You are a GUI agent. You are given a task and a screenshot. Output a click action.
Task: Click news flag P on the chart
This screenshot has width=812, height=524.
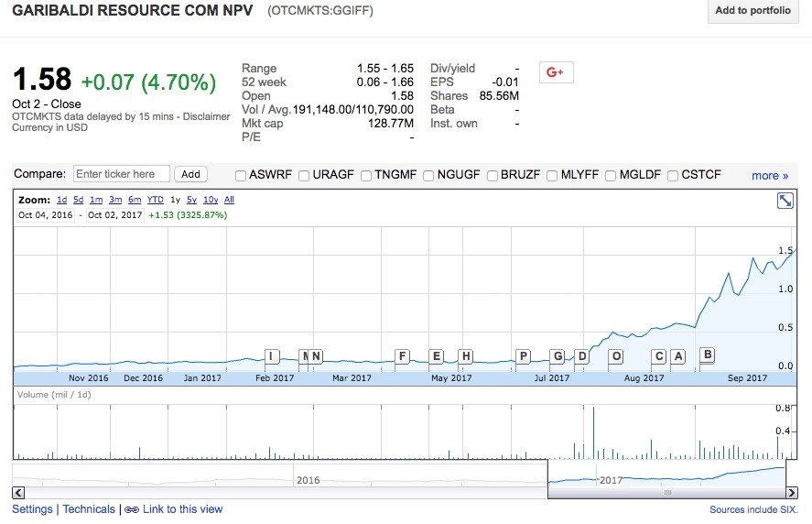523,356
